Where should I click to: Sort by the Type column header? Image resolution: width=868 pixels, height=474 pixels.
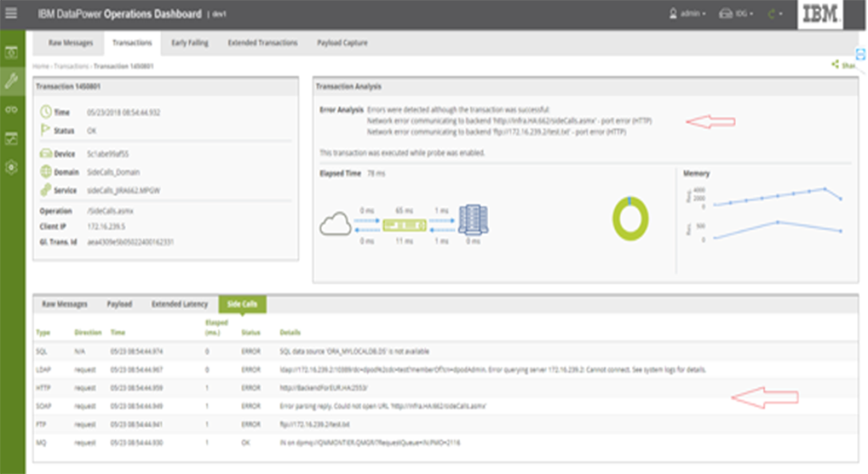(42, 332)
